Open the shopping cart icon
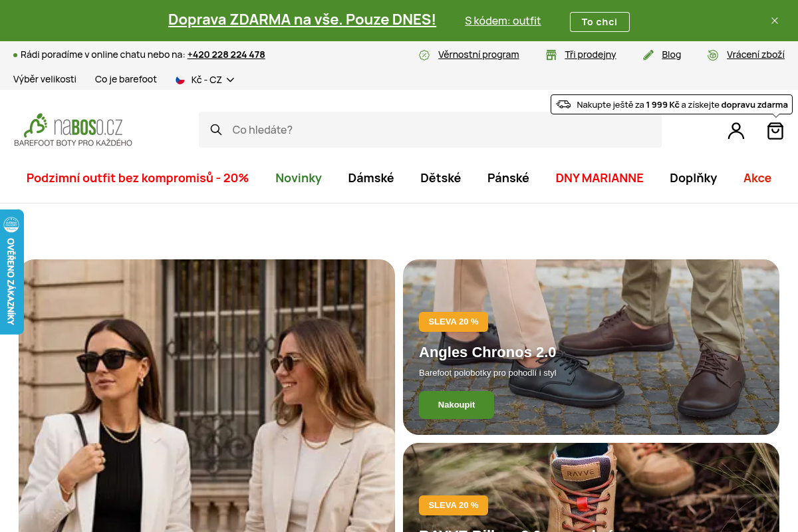Image resolution: width=798 pixels, height=532 pixels. coord(775,130)
